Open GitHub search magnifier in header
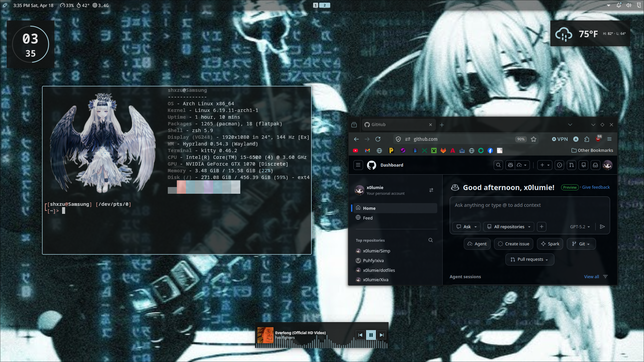644x362 pixels. pos(498,165)
